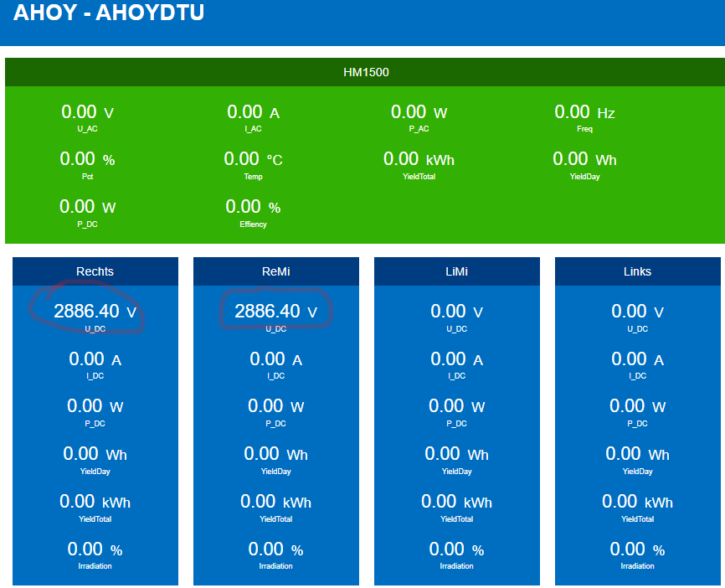Screen dimensions: 725x588
Task: Click Links U_DC value 0.00 V
Action: [638, 312]
